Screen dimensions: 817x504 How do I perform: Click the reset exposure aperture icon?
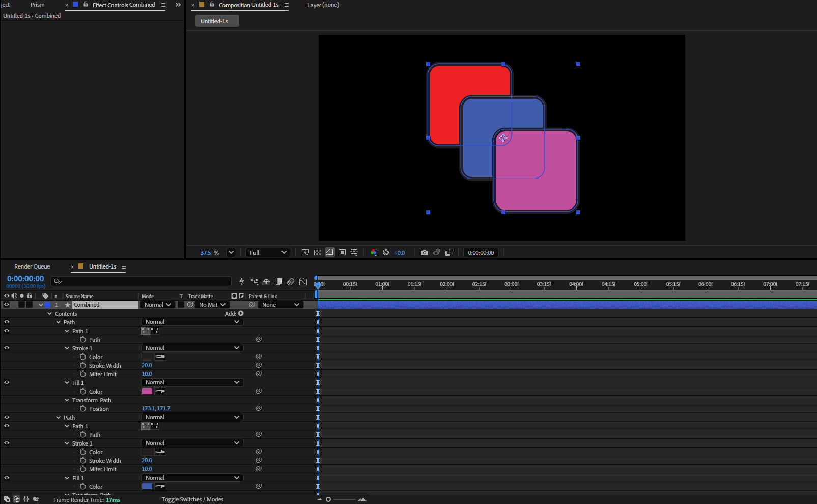coord(386,253)
